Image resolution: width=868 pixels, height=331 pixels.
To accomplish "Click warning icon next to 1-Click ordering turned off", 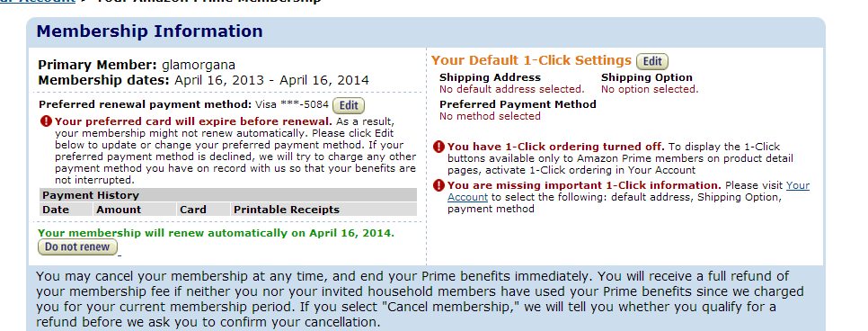I will coord(439,147).
